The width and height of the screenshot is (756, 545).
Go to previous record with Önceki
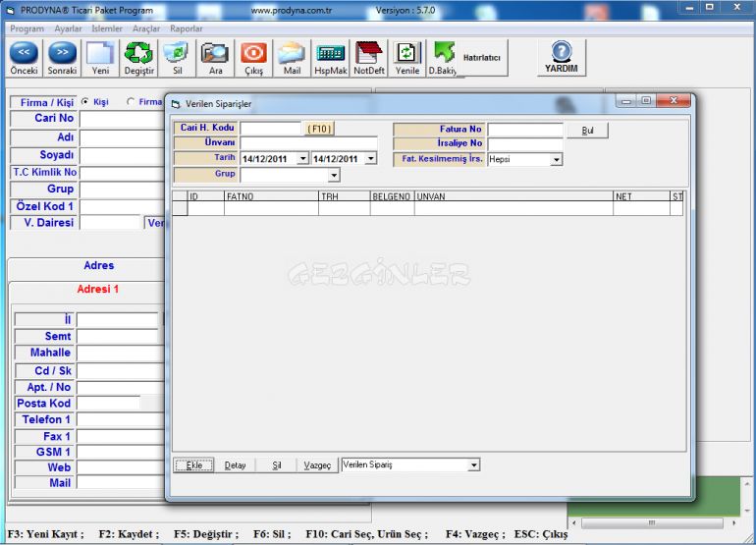point(24,58)
